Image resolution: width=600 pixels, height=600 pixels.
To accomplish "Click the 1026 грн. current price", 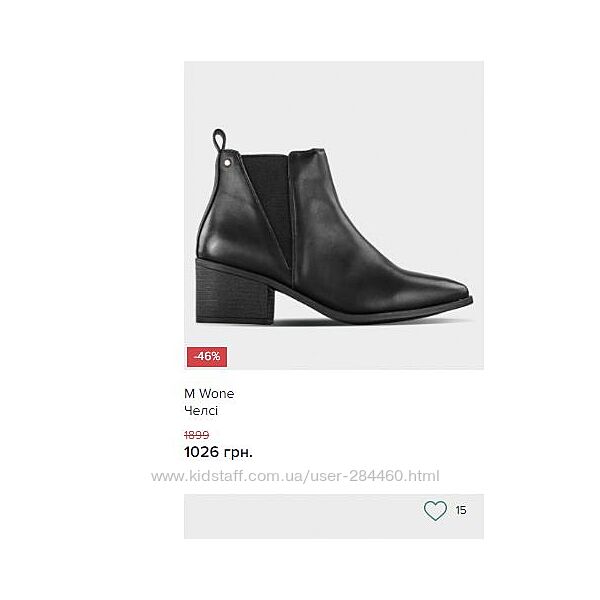I will coord(218,452).
